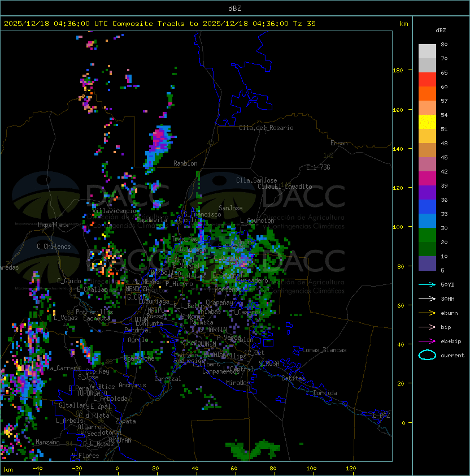Click the Potrerillos map label
This screenshot has height=476, width=470.
(94, 312)
